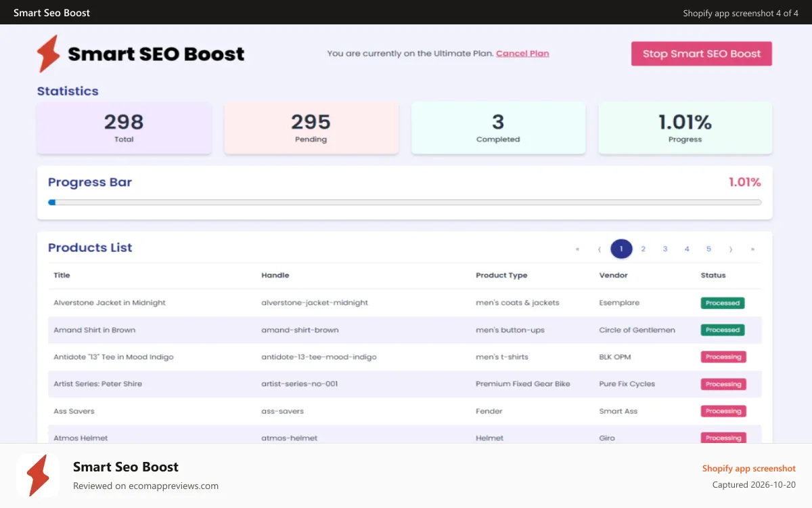Click handle antidote-13-tee-mood-indigo
The width and height of the screenshot is (812, 508).
tap(319, 357)
